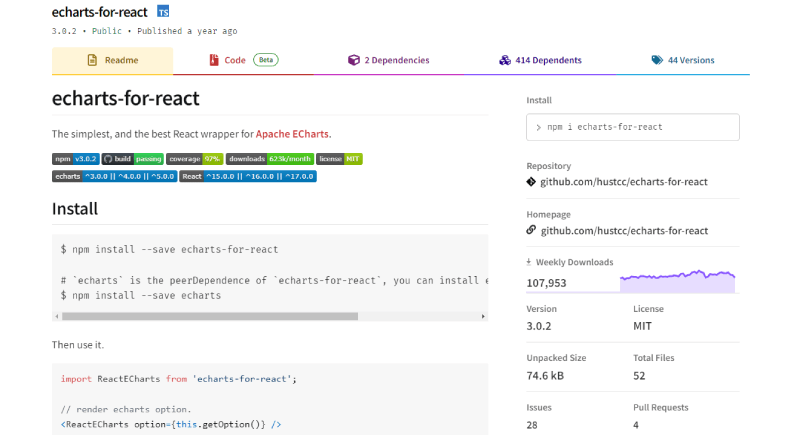Viewport: 800px width, 435px height.
Task: Click the Dependencies cube icon
Action: pyautogui.click(x=354, y=60)
